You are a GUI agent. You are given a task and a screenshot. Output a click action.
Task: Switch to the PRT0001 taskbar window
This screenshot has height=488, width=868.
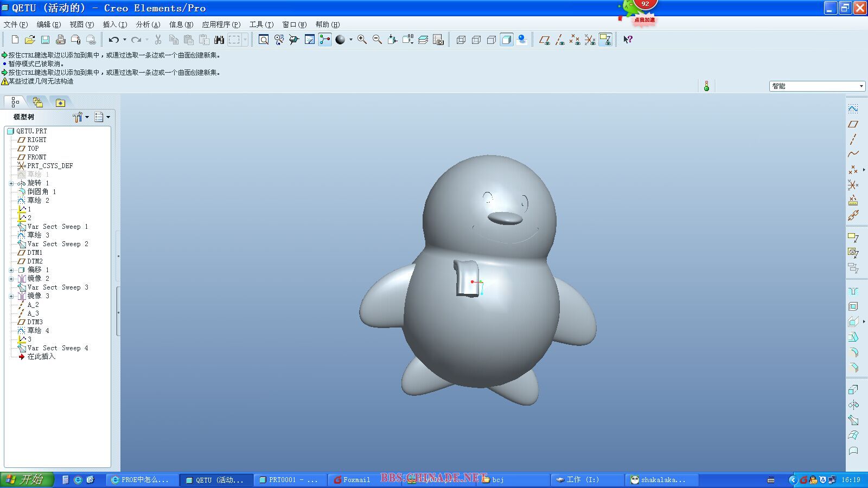(290, 480)
